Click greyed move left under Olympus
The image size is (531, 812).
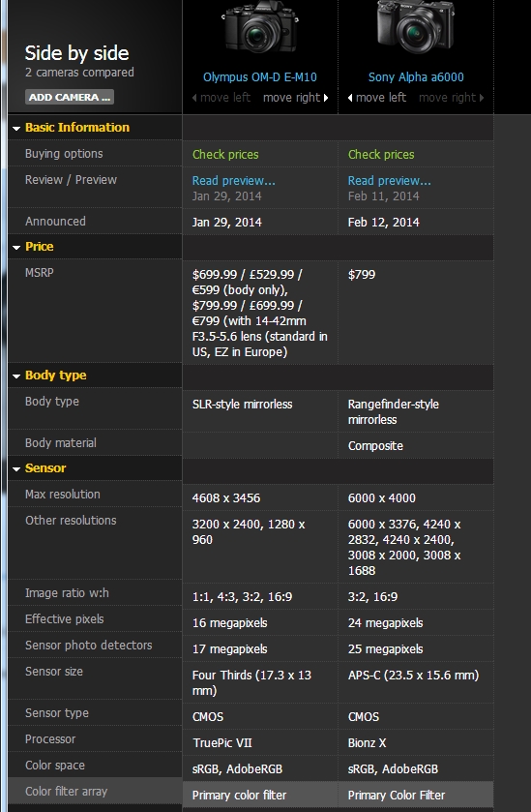tap(221, 98)
